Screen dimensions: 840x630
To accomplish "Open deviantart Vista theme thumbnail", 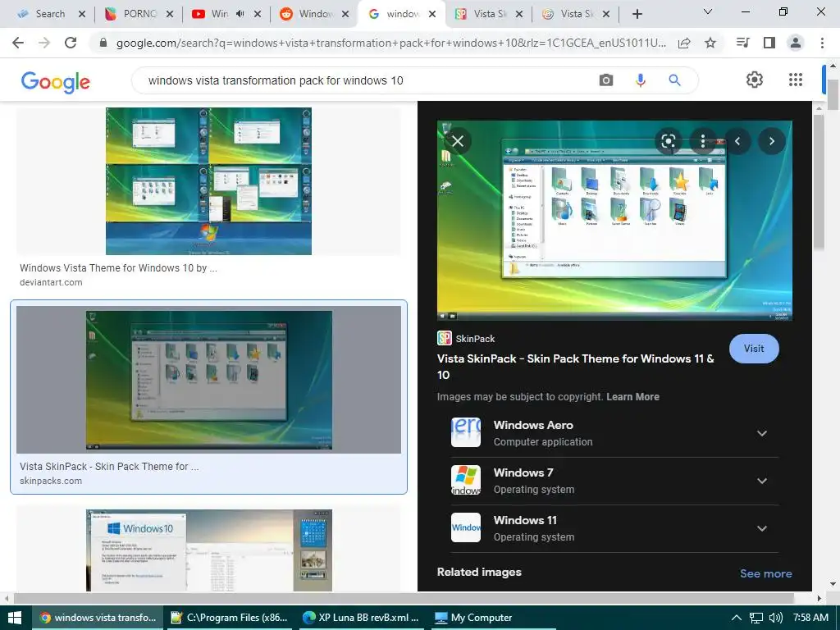I will pyautogui.click(x=208, y=181).
